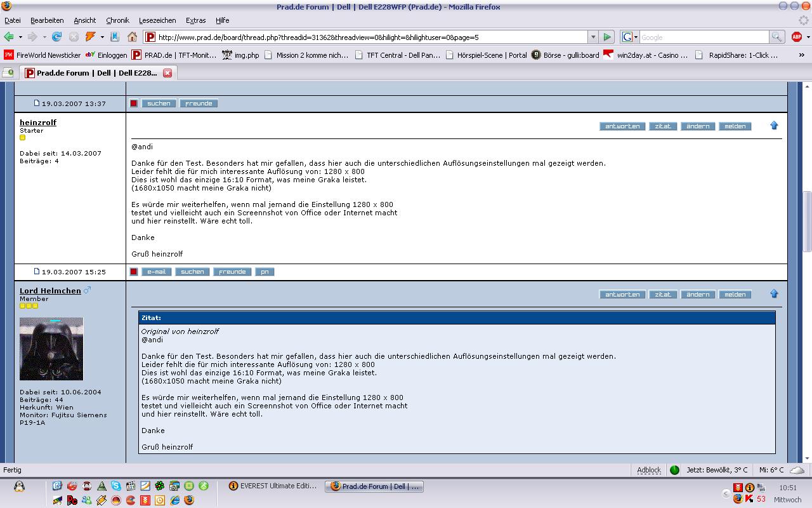The width and height of the screenshot is (812, 508).
Task: Expand the bookmarks toolbar overflow chevron
Action: pyautogui.click(x=804, y=55)
